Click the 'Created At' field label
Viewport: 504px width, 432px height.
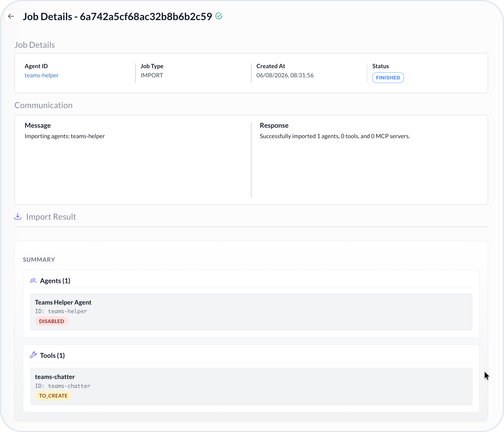[271, 66]
